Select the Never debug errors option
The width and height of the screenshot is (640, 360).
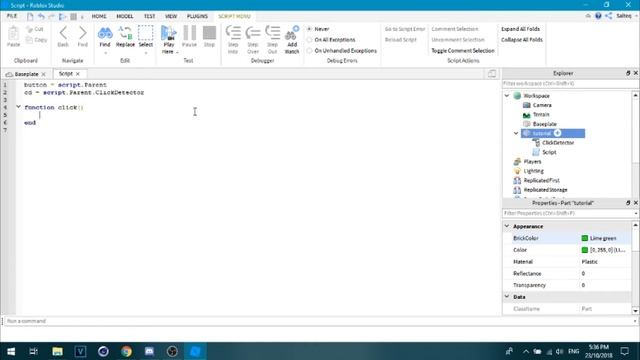(x=310, y=29)
